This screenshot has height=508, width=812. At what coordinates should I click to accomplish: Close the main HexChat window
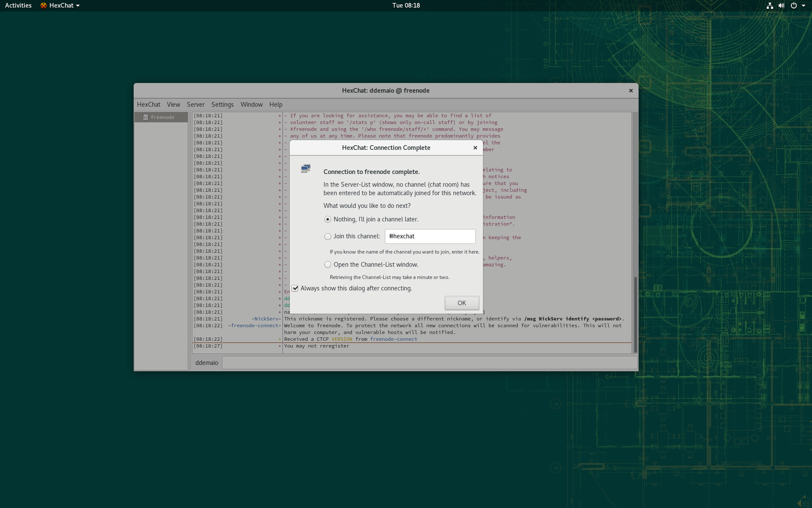tap(631, 91)
